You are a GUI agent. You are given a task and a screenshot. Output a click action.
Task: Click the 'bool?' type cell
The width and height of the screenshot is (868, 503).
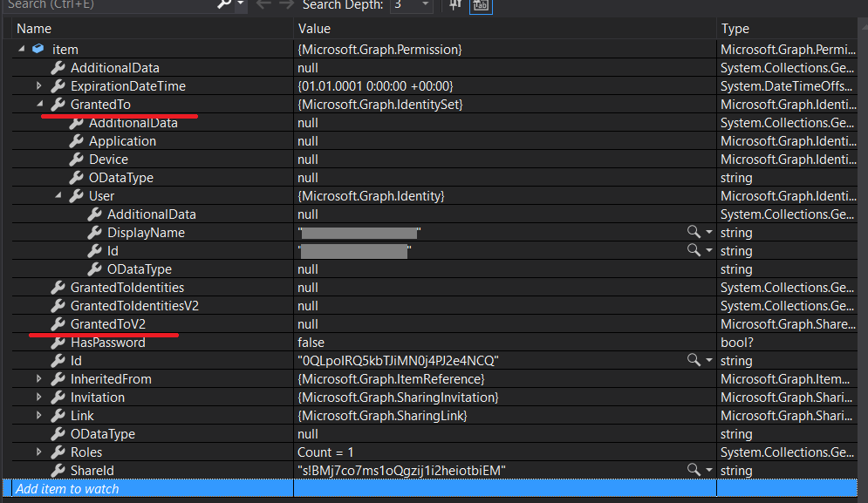click(x=737, y=342)
